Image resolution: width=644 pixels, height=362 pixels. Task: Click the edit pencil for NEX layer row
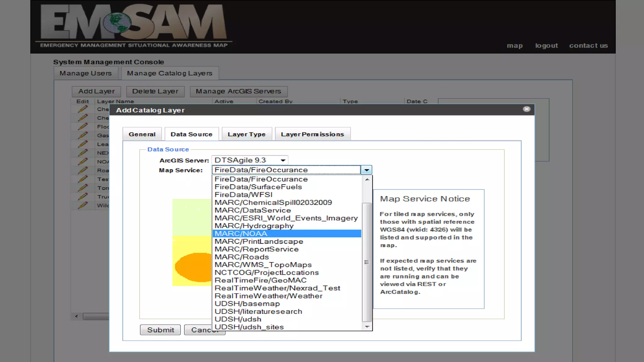pos(83,153)
